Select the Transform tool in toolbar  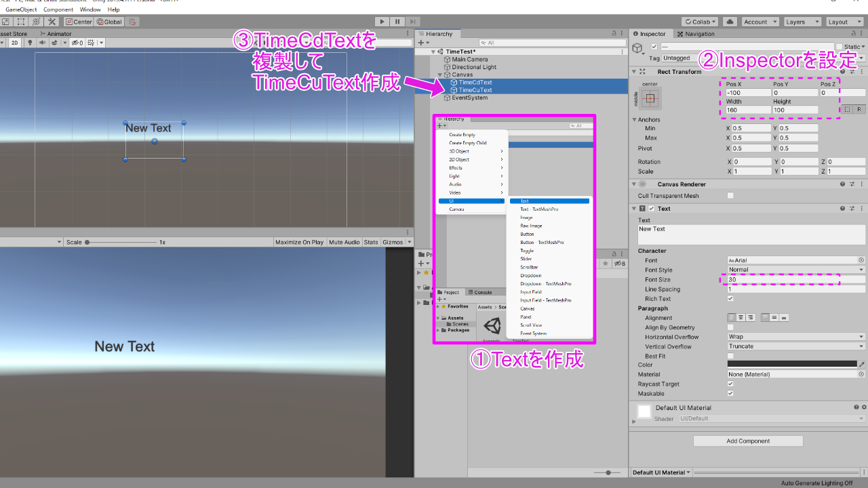36,22
